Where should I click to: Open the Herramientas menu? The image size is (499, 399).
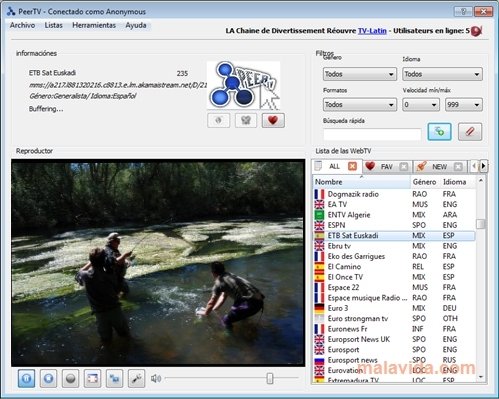coord(94,25)
